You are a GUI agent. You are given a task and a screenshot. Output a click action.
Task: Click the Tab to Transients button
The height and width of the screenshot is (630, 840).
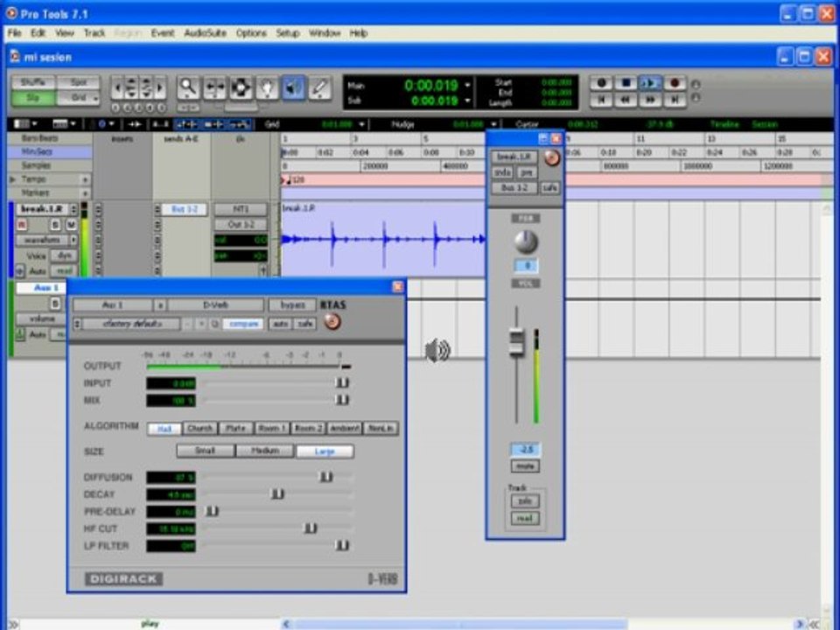[134, 124]
